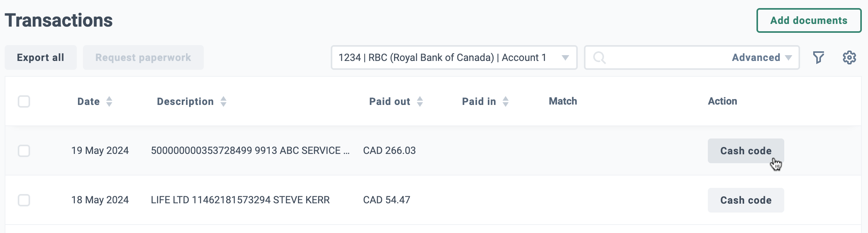This screenshot has width=868, height=233.
Task: Click the Add documents button
Action: [x=809, y=20]
